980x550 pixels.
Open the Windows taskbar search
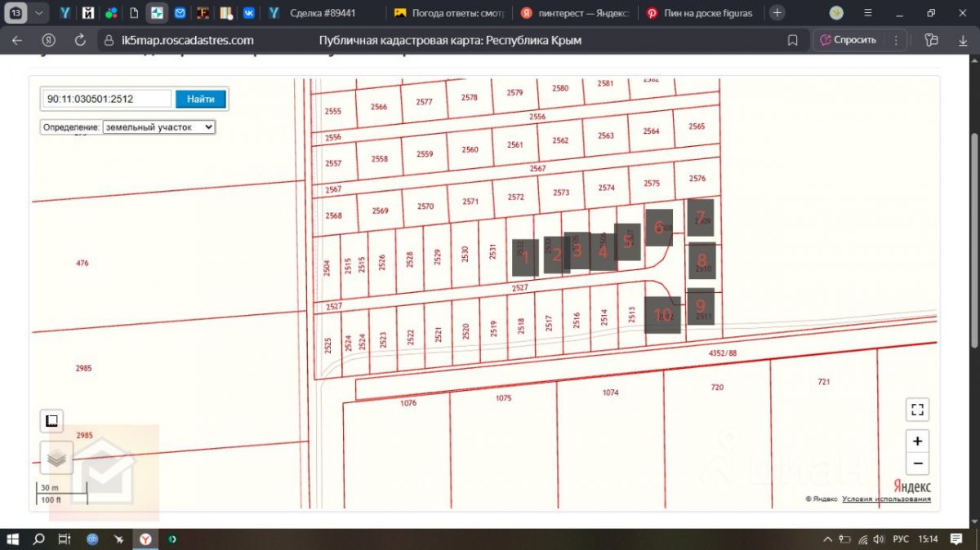click(38, 539)
